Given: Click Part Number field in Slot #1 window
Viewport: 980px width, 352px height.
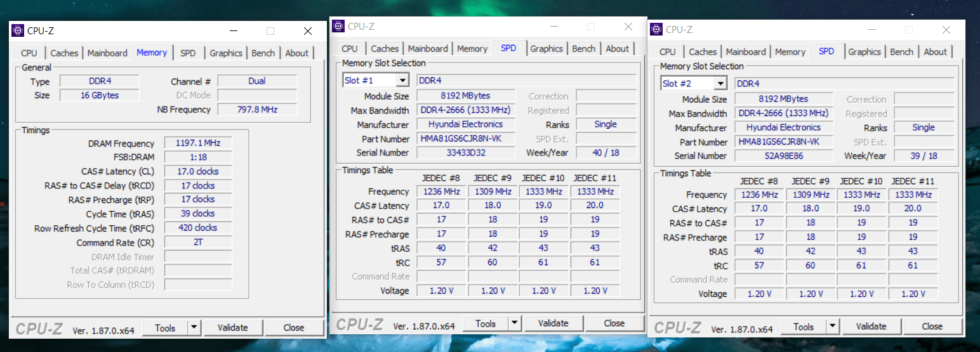Looking at the screenshot, I should click(466, 138).
